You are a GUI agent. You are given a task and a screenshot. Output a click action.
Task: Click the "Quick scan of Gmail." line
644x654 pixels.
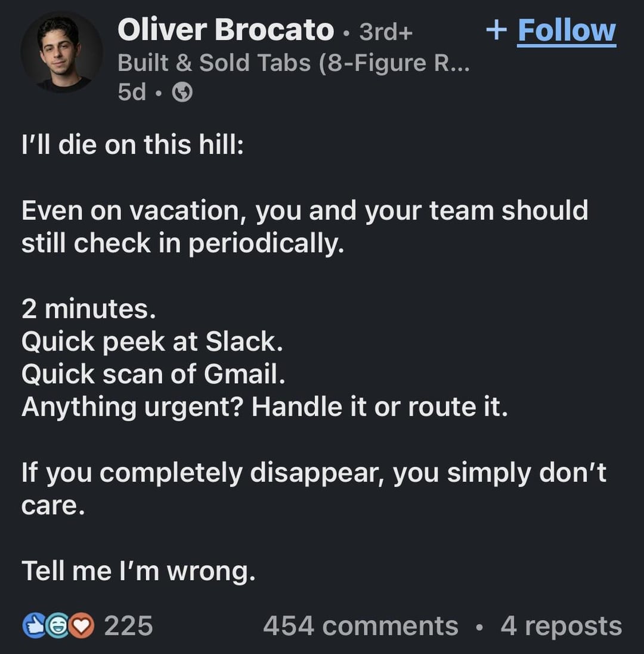point(153,374)
